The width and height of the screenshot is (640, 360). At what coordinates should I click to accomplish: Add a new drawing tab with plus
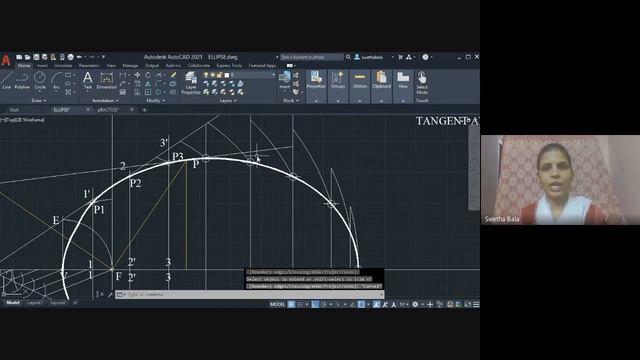coord(144,110)
